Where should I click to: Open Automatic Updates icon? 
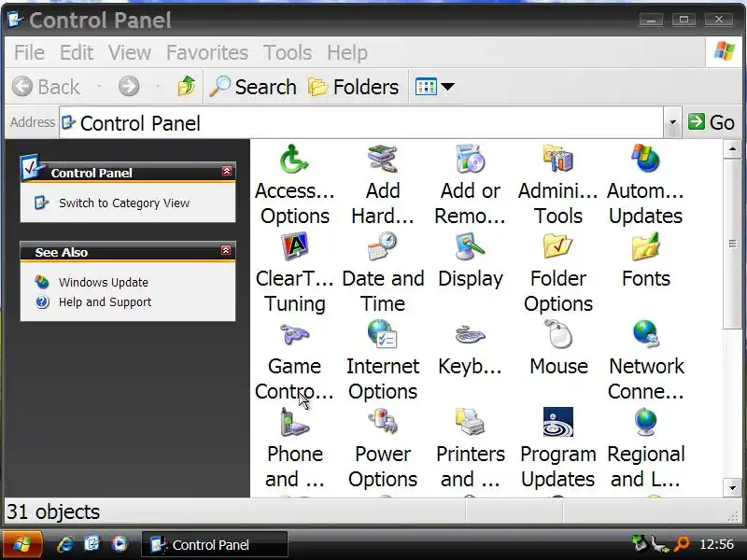[x=645, y=160]
